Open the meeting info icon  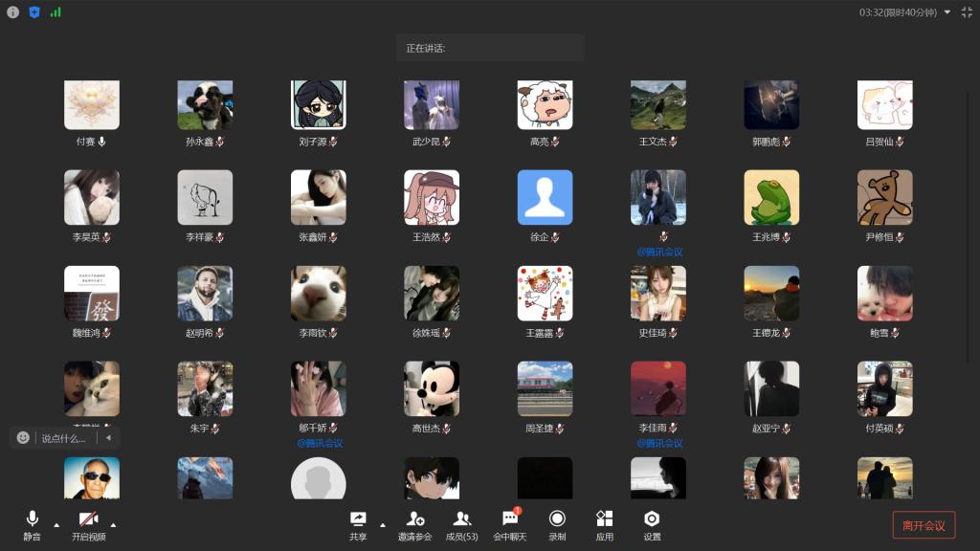pos(12,12)
